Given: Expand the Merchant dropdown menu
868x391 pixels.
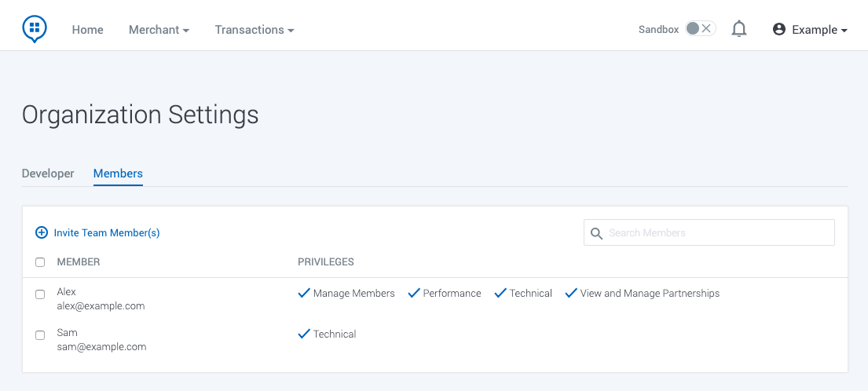Looking at the screenshot, I should 159,30.
